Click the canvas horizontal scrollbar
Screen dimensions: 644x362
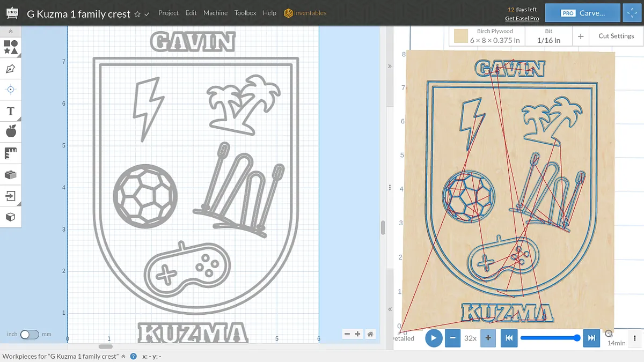click(x=106, y=346)
